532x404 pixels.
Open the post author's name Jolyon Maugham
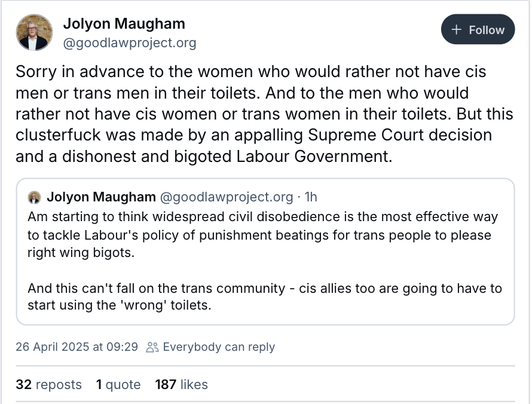[x=124, y=24]
